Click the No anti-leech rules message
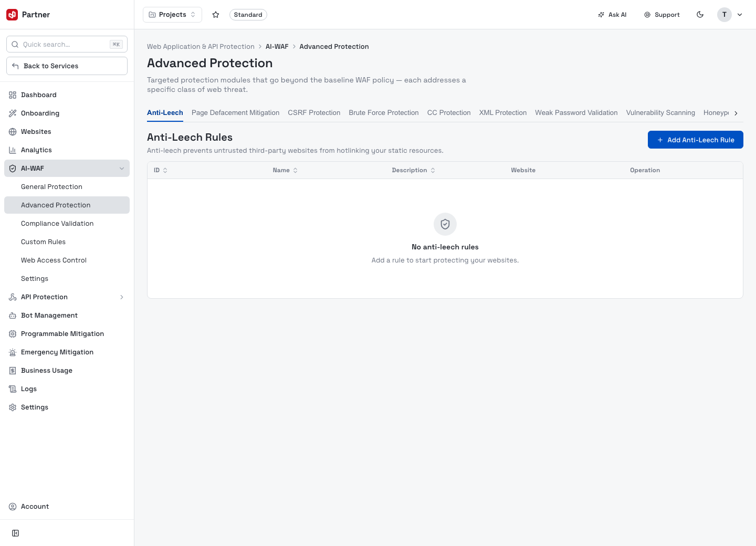The height and width of the screenshot is (546, 756). pos(445,247)
